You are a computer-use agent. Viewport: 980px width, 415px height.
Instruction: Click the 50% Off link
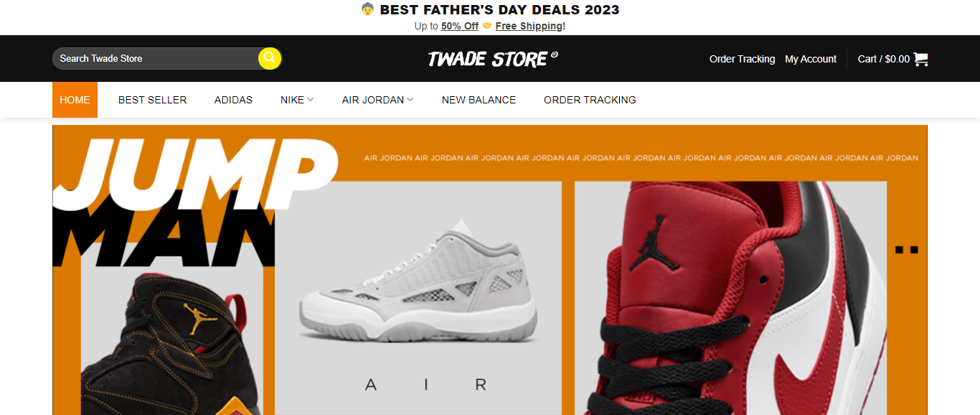[460, 26]
